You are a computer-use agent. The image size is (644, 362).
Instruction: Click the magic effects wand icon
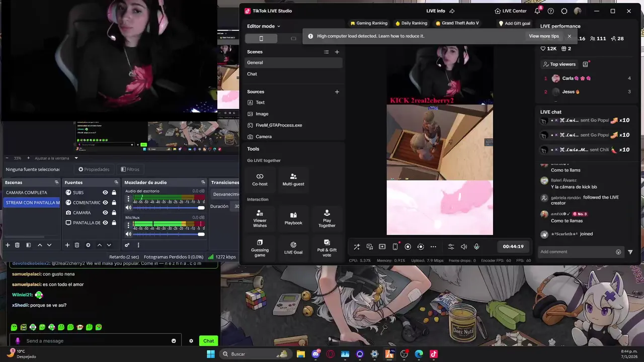click(x=357, y=246)
